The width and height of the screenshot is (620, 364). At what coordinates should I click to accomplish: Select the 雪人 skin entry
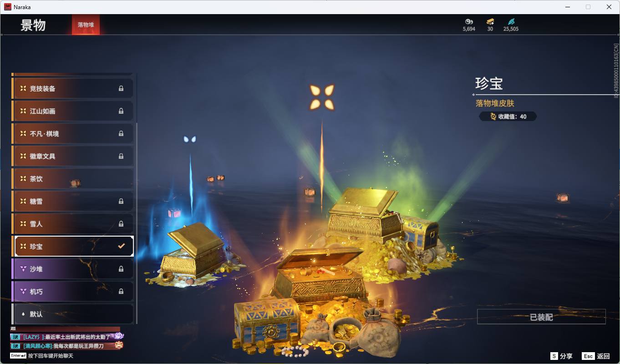point(72,224)
